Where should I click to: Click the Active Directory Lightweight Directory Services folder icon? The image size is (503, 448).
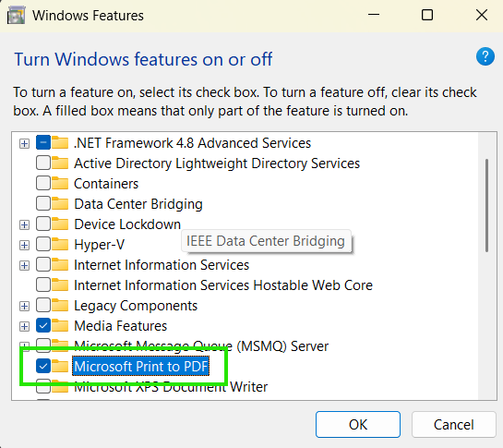click(60, 163)
